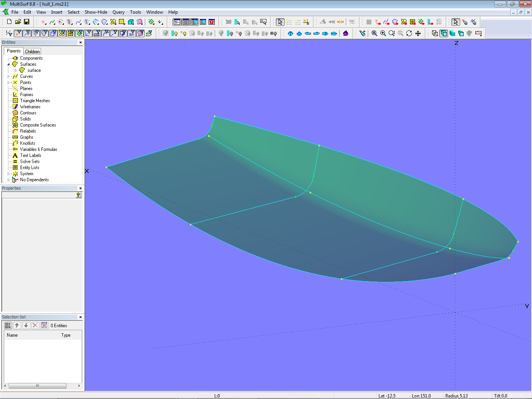This screenshot has width=532, height=399.
Task: Click the help icon in Properties panel
Action: pos(78,195)
